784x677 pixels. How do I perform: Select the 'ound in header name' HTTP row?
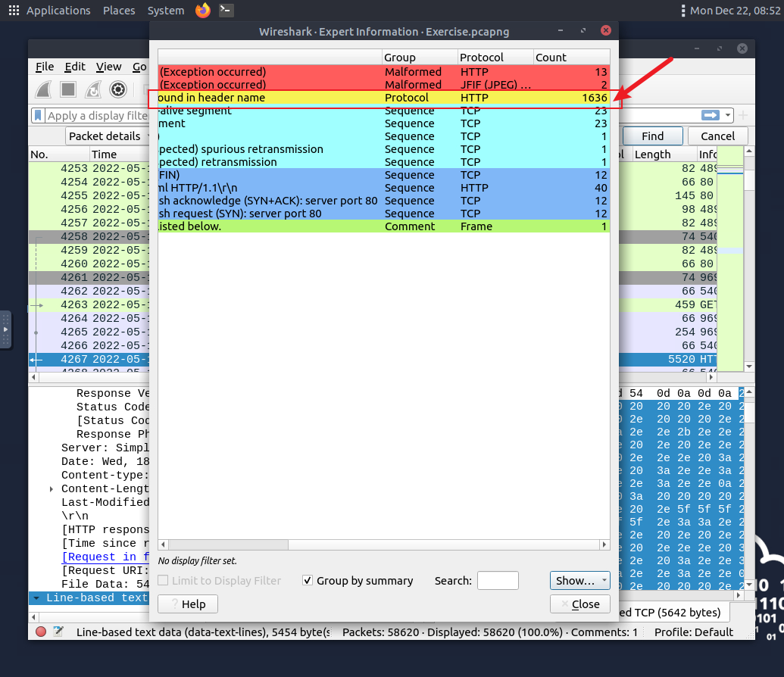click(x=383, y=98)
